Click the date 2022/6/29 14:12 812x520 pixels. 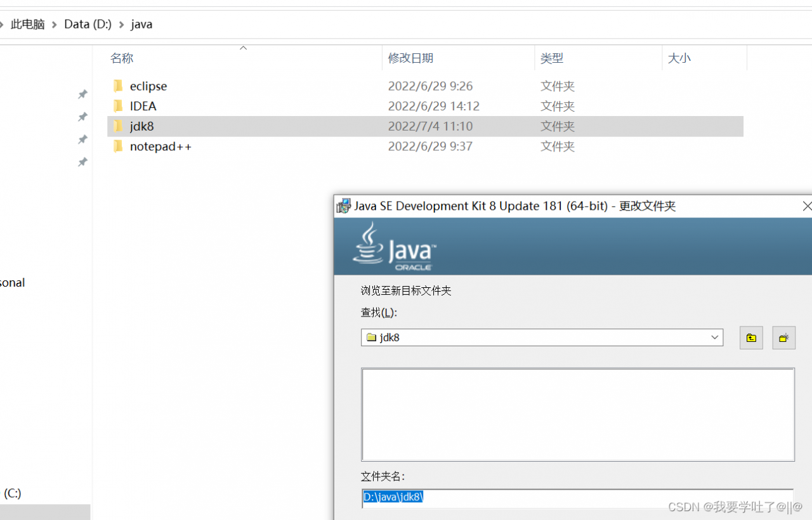pyautogui.click(x=434, y=106)
